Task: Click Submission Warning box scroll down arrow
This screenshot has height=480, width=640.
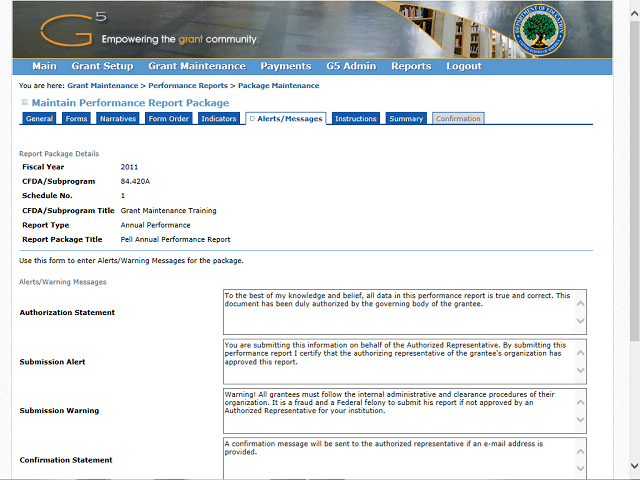Action: [580, 420]
